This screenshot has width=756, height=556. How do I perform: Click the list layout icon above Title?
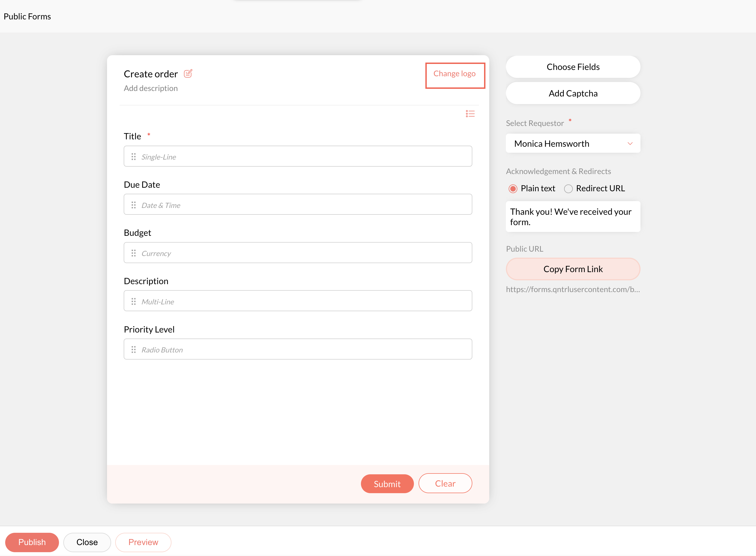click(x=470, y=114)
